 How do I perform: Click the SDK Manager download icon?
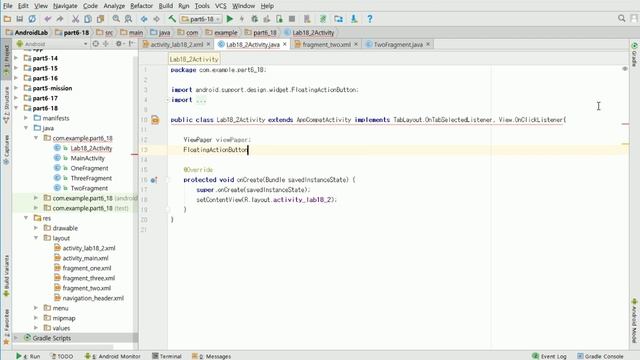pyautogui.click(x=354, y=19)
